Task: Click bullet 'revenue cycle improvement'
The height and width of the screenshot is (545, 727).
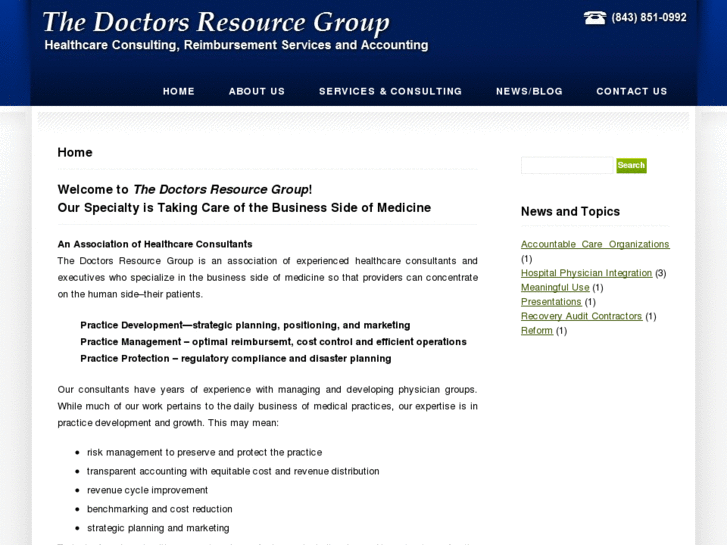Action: coord(147,490)
